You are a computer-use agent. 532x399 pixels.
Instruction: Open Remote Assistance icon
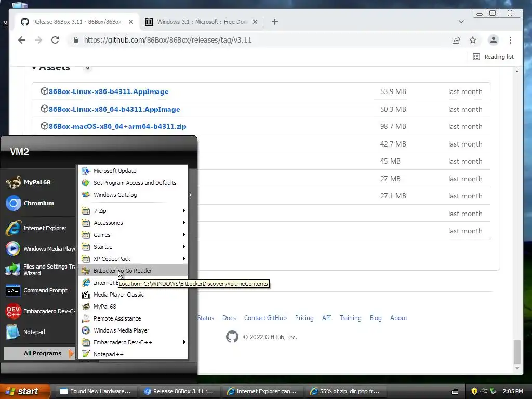click(86, 318)
